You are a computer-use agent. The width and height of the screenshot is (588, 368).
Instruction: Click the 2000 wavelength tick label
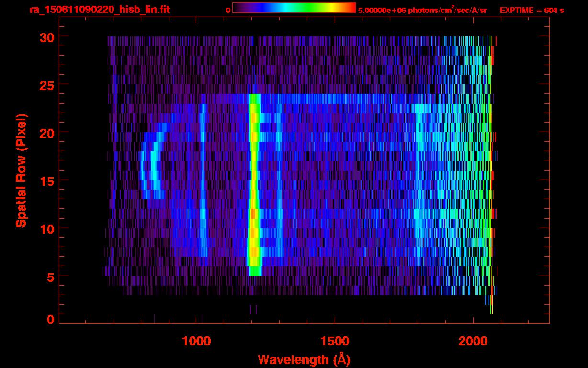(x=473, y=341)
